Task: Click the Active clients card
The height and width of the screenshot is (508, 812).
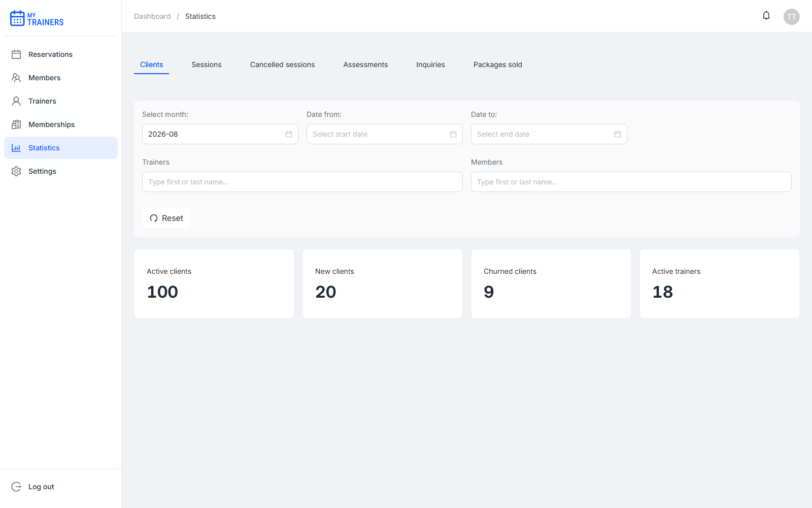Action: (214, 283)
